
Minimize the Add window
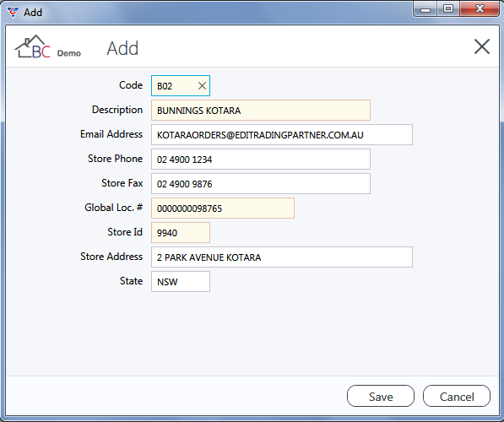(425, 9)
